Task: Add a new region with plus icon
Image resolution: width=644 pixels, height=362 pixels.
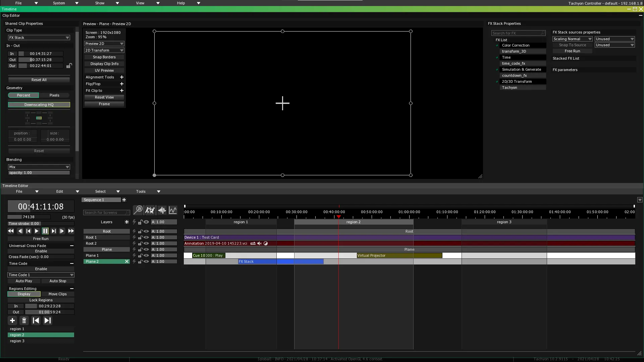Action: [12, 321]
